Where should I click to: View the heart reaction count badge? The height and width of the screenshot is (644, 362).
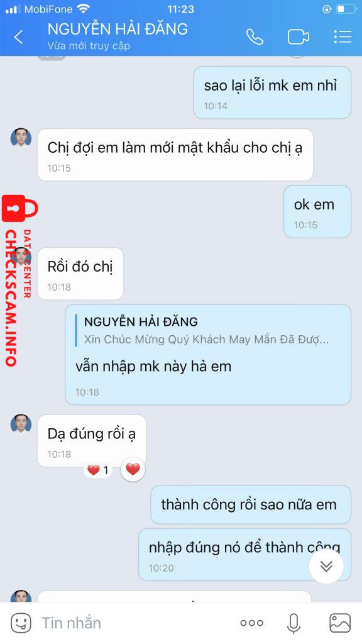[99, 470]
